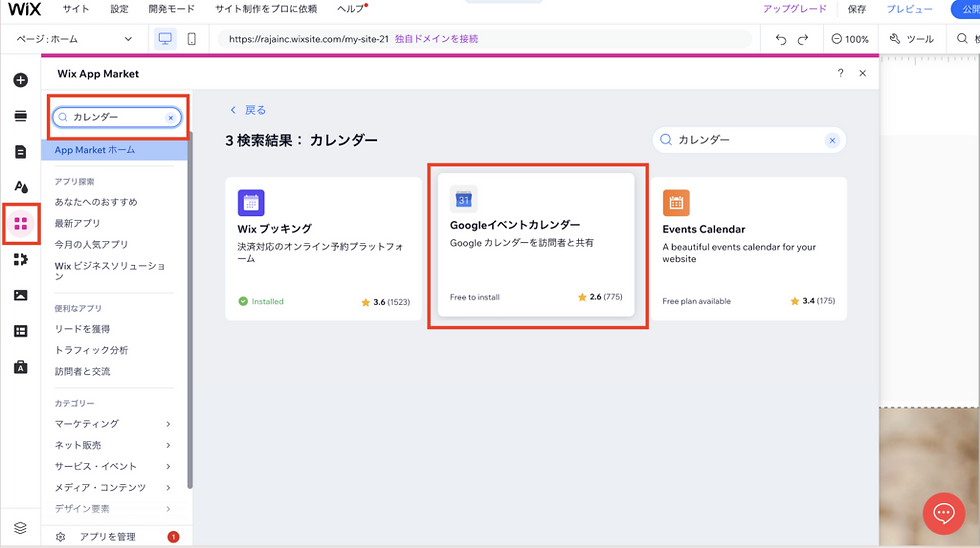Screen dimensions: 980x548
Task: Clear the results search field text
Action: tap(832, 140)
